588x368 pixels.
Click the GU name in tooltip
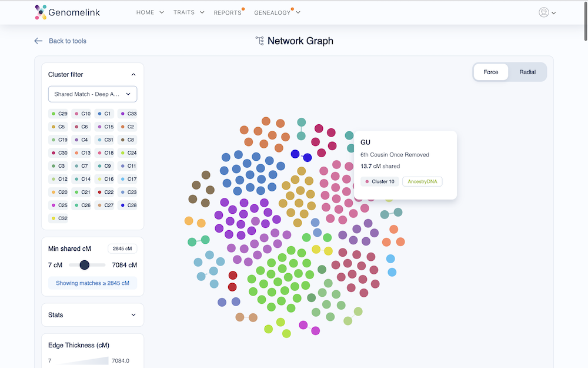tap(365, 142)
